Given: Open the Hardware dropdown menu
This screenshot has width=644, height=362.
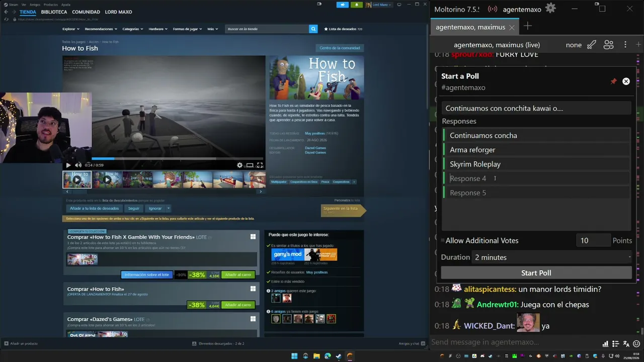Looking at the screenshot, I should point(157,29).
